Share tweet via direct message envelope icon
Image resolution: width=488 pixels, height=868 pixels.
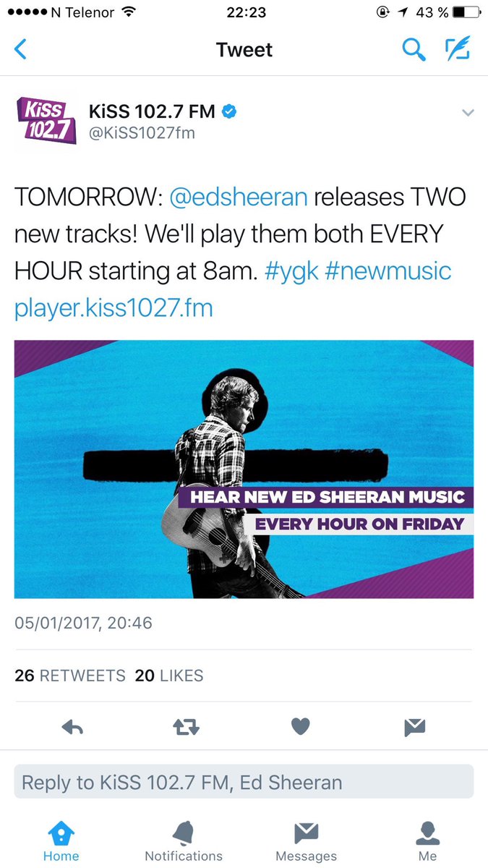(x=414, y=727)
